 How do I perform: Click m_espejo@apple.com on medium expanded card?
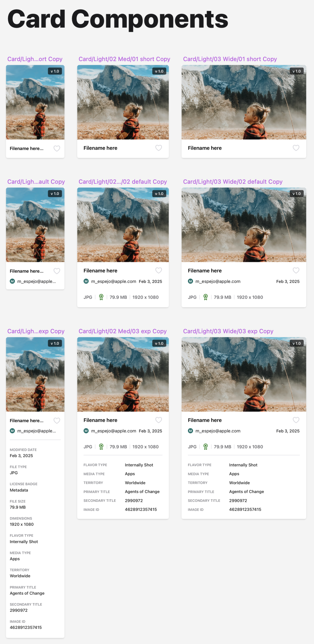[113, 431]
